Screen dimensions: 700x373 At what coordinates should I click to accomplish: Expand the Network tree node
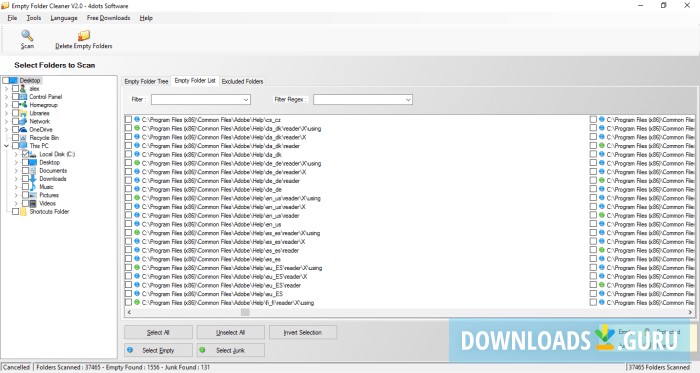point(6,121)
